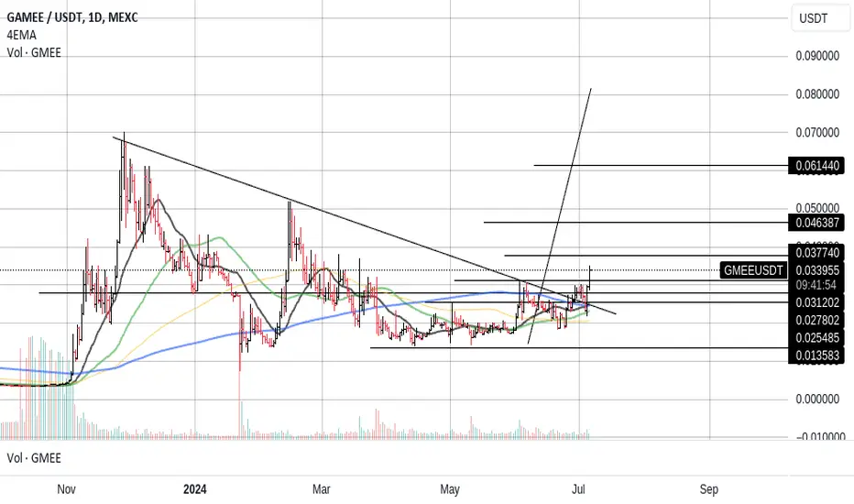Click the 0.000000 price axis tick
854x504 pixels.
[x=817, y=400]
